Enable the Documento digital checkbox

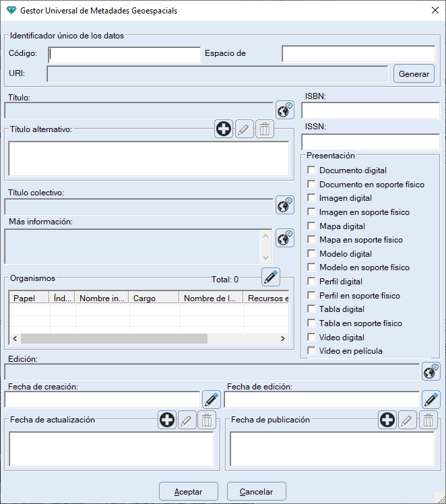(311, 170)
